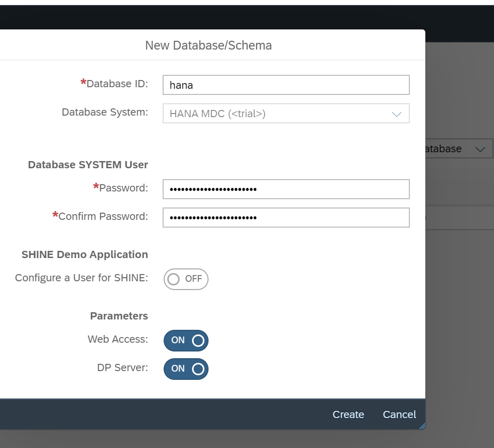Click the 'Database SYSTEM User' heading
Image resolution: width=494 pixels, height=448 pixels.
tap(88, 165)
